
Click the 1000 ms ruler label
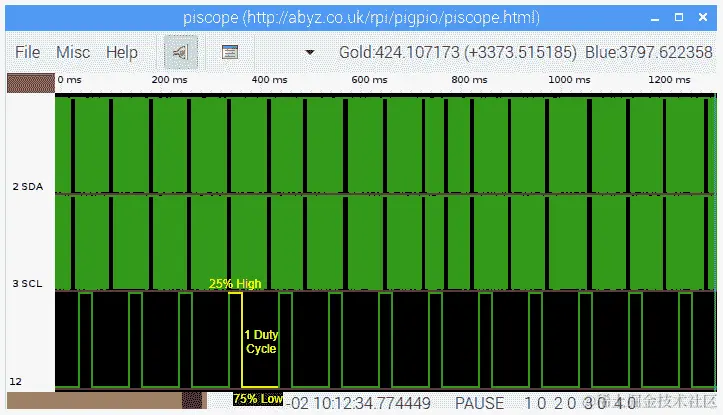(569, 80)
